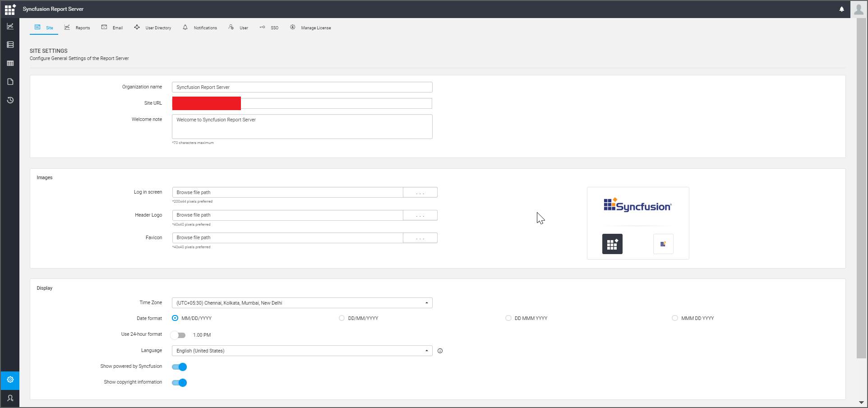Toggle Show powered by Syncfusion switch

[179, 367]
